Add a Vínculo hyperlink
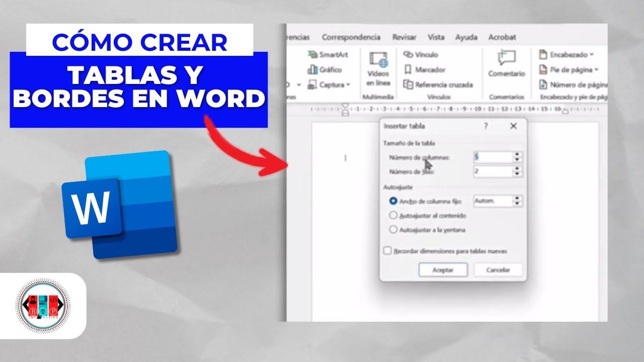 [x=421, y=55]
